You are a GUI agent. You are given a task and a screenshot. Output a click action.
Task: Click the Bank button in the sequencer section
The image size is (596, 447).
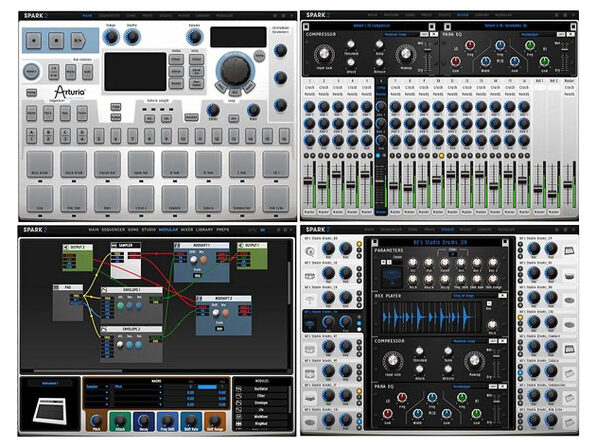(x=32, y=113)
